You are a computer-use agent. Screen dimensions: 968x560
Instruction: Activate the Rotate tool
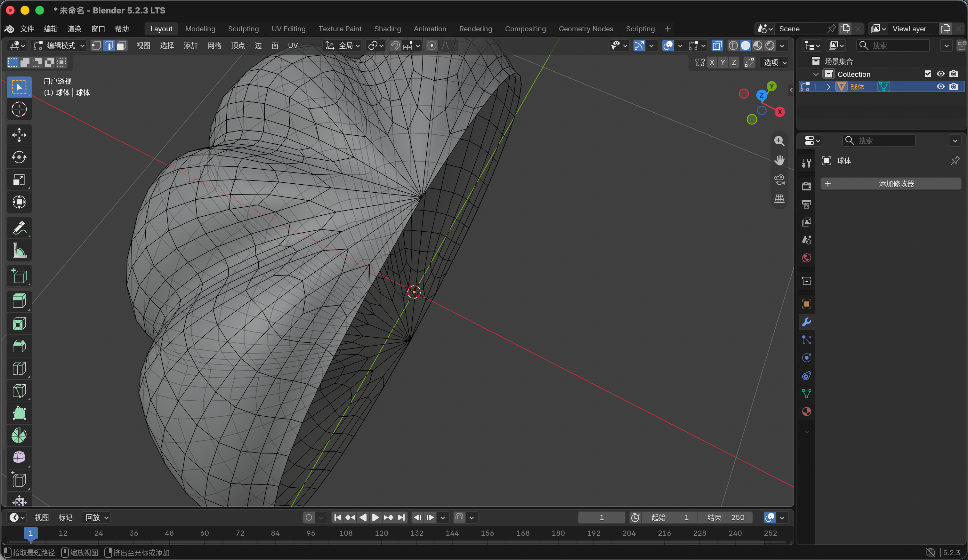19,157
